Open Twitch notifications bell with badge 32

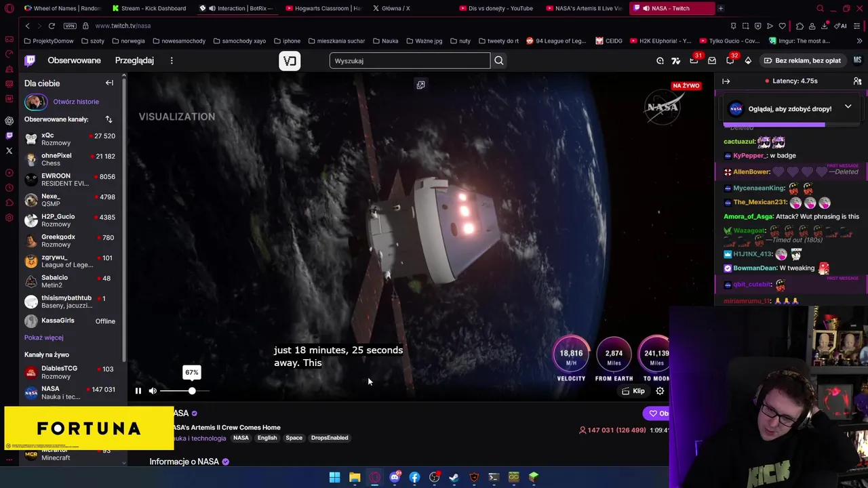click(x=730, y=60)
